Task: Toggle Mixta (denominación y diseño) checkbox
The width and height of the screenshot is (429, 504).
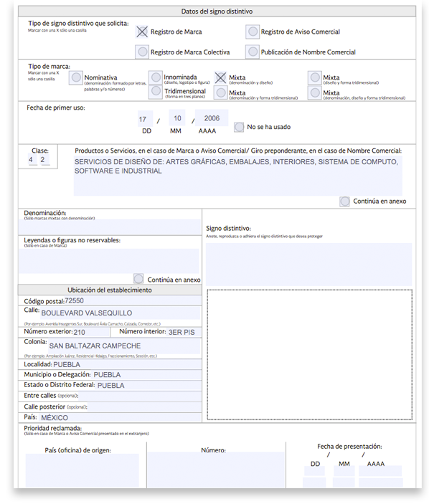Action: coord(221,77)
